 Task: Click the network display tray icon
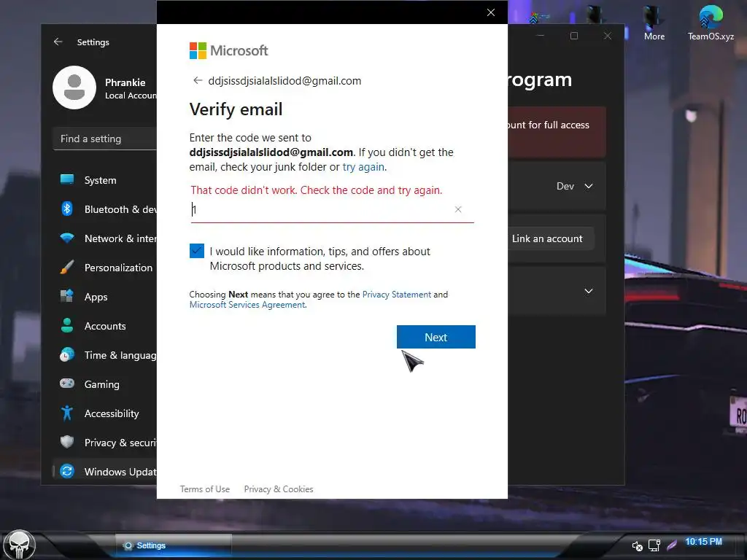654,545
